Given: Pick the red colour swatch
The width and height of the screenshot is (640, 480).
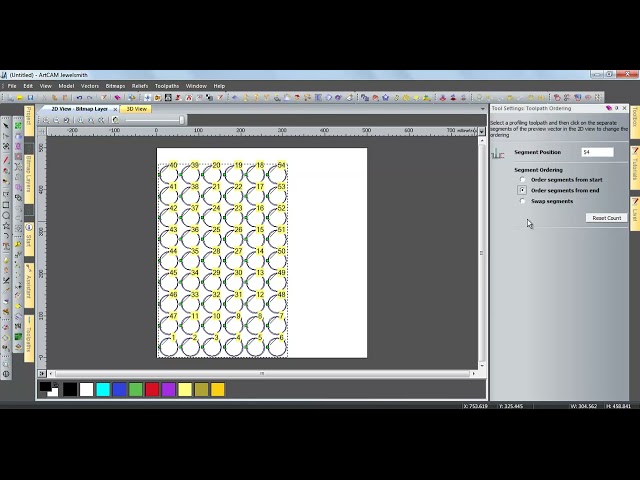Looking at the screenshot, I should tap(152, 389).
